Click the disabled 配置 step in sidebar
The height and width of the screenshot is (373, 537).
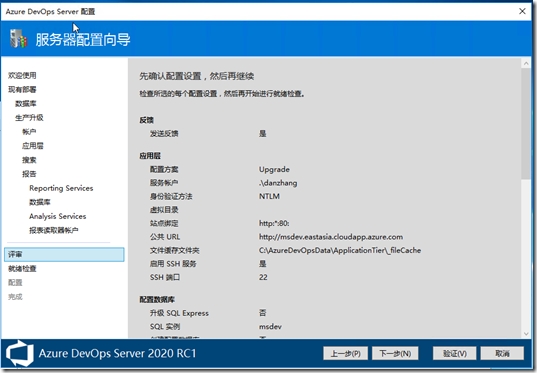coord(15,283)
